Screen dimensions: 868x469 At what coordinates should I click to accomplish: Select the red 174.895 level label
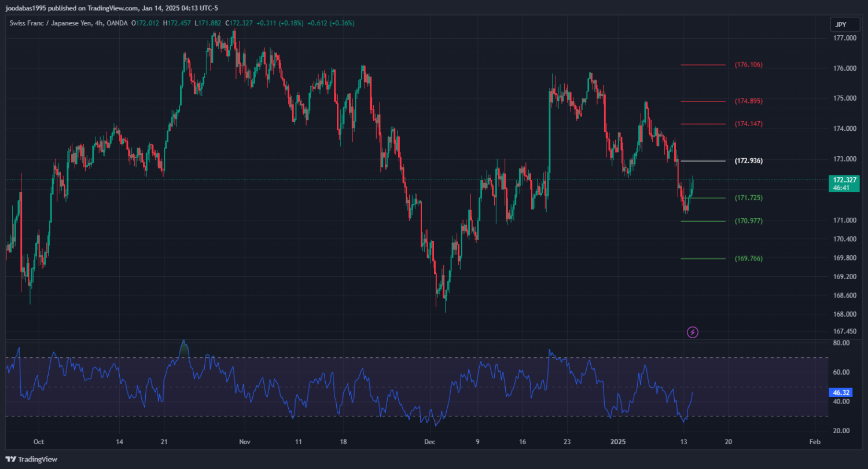tap(748, 101)
